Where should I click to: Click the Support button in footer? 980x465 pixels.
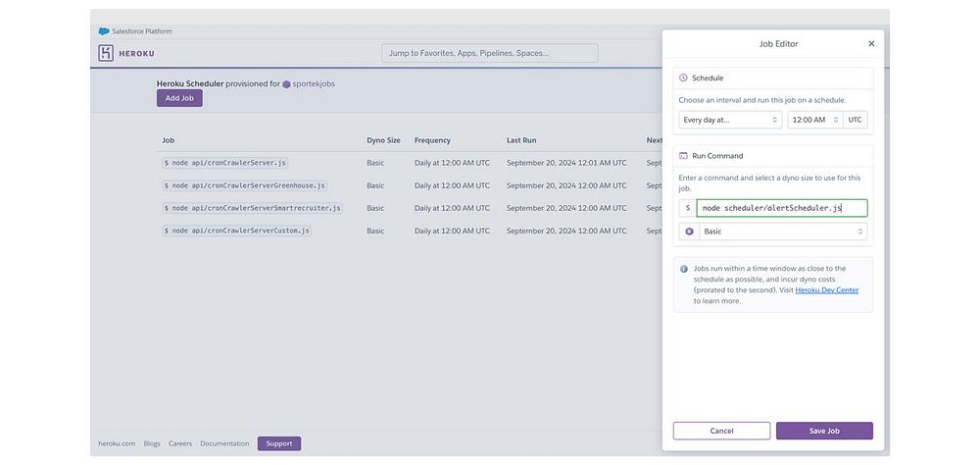[x=278, y=443]
